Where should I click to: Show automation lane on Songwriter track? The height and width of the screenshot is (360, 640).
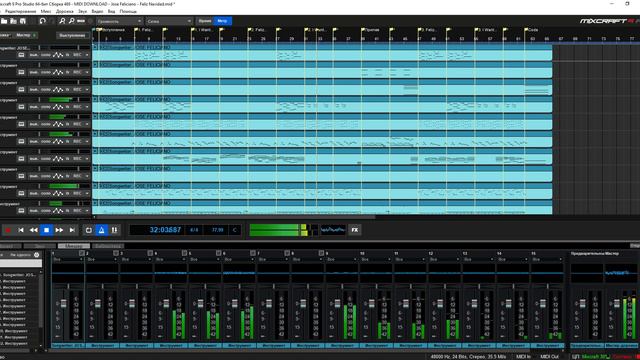click(x=58, y=55)
